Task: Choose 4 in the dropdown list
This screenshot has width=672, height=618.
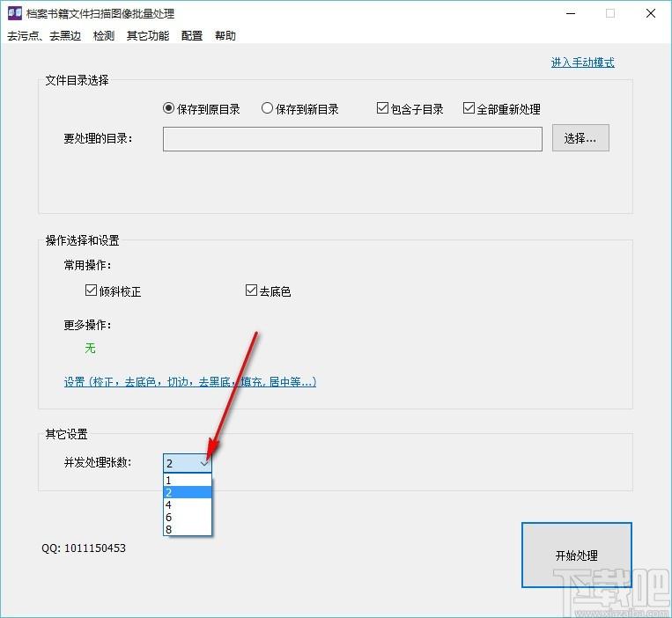Action: pyautogui.click(x=188, y=504)
